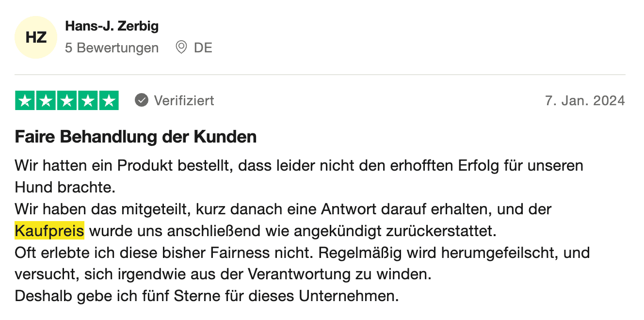Click the 7. Jan. 2024 review date

point(585,101)
